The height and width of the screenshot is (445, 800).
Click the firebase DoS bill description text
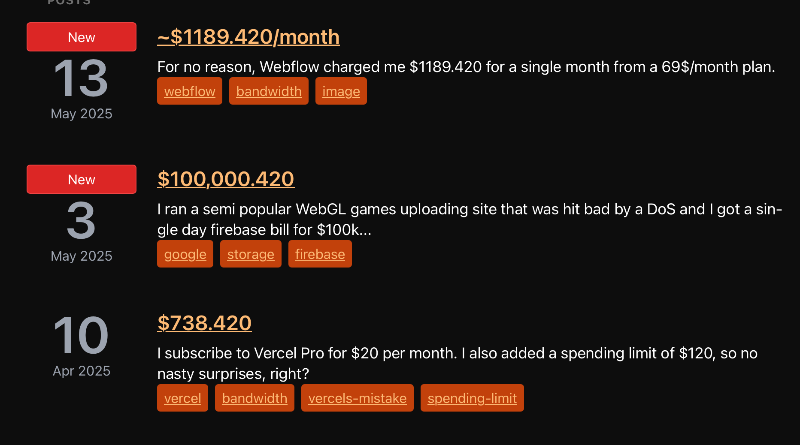point(469,219)
